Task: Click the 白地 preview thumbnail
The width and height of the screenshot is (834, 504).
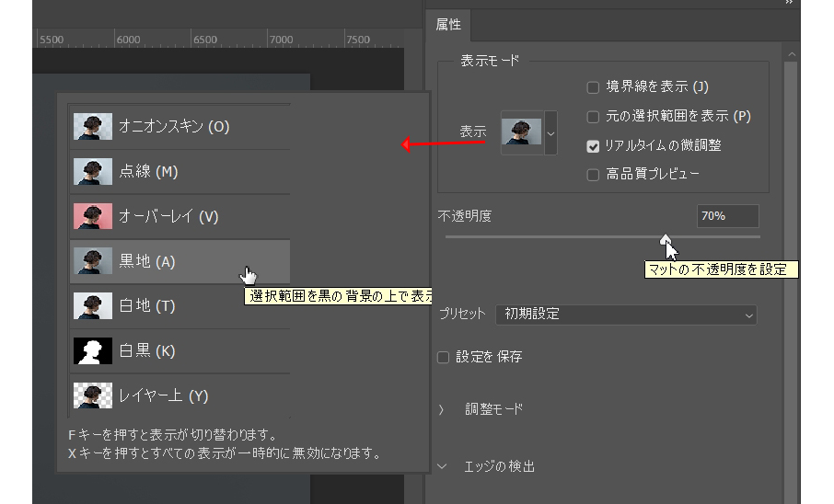Action: coord(93,305)
